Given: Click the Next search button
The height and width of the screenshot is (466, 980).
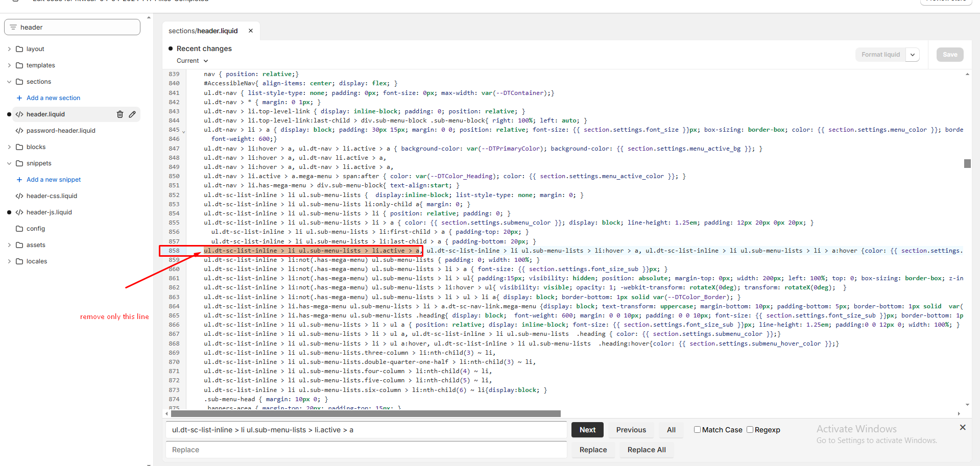Looking at the screenshot, I should click(x=587, y=430).
